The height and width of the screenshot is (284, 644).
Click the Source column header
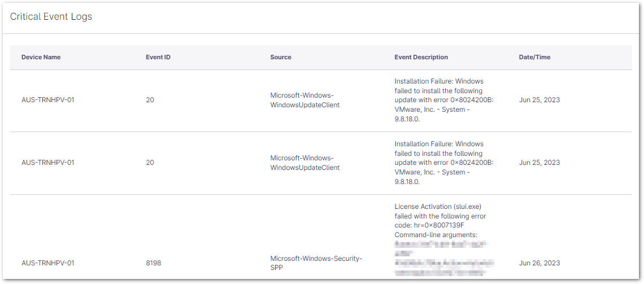click(x=281, y=57)
